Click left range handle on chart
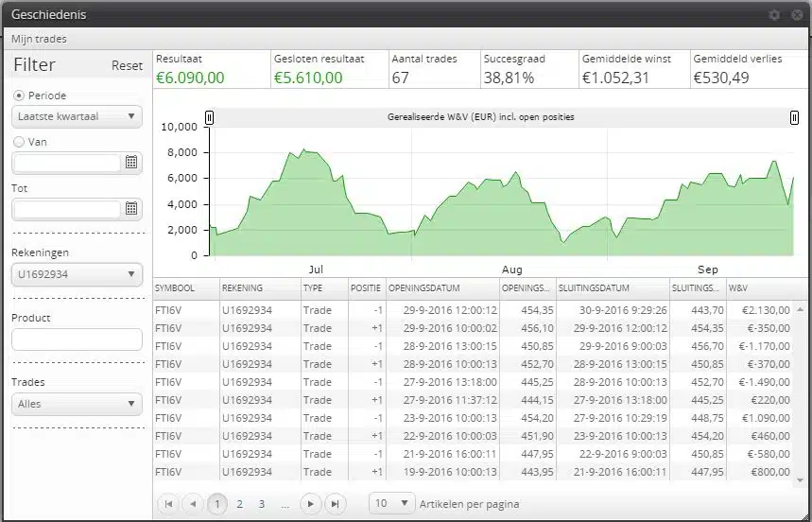This screenshot has height=522, width=812. [x=210, y=117]
